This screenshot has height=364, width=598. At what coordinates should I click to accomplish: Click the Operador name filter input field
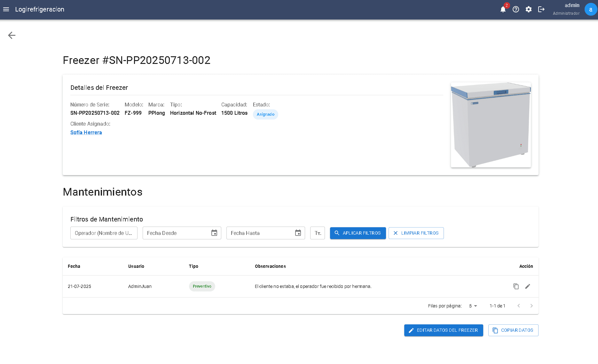pos(104,233)
